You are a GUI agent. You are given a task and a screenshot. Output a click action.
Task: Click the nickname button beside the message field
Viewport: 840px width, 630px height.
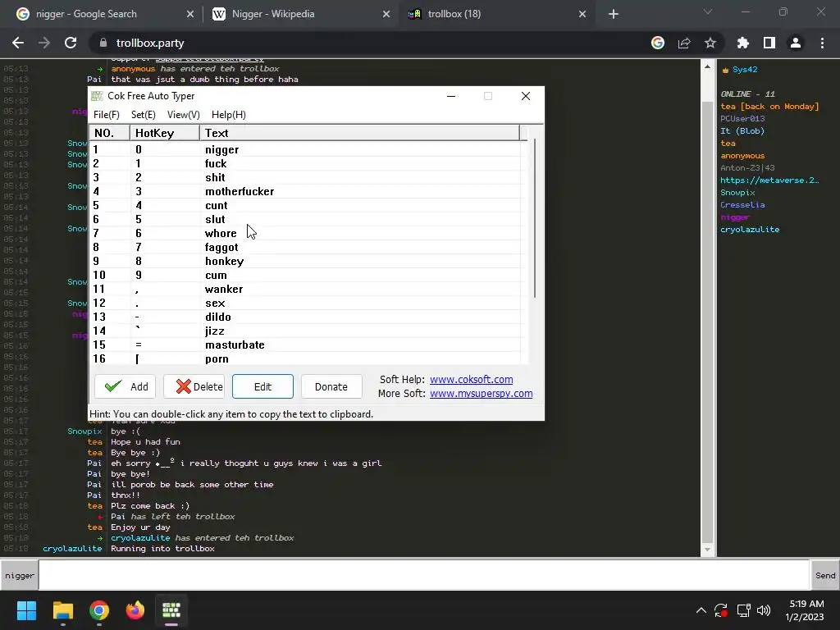point(20,575)
